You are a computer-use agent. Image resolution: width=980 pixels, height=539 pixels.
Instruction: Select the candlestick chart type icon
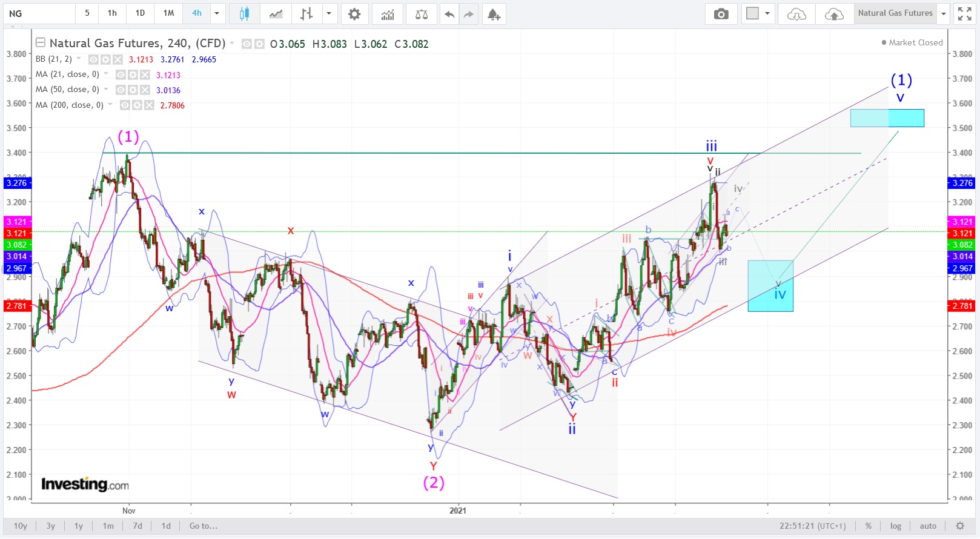click(244, 14)
